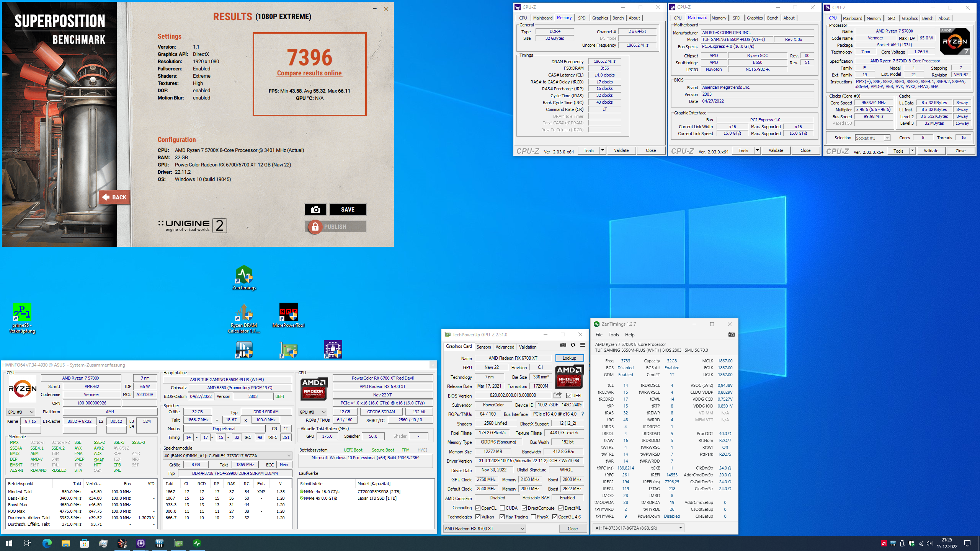Open the CPU-Z chip shortcut on desktop
Viewport: 980px width, 551px height.
(333, 350)
